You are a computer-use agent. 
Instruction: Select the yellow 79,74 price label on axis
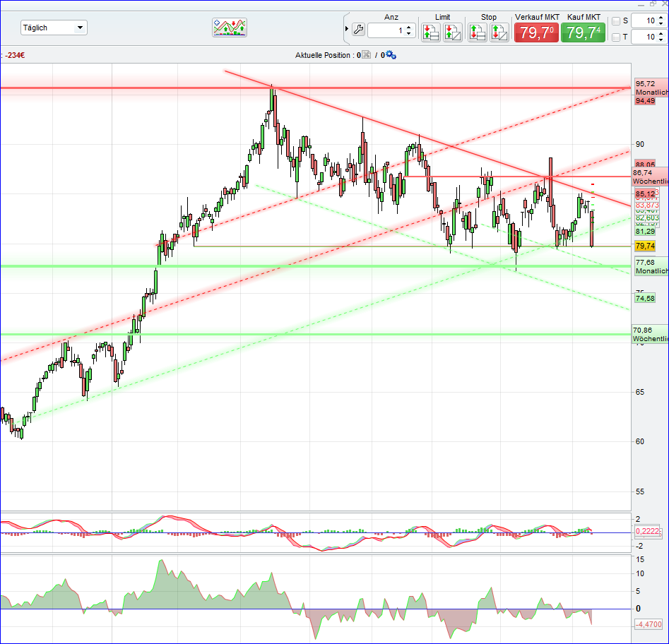644,246
